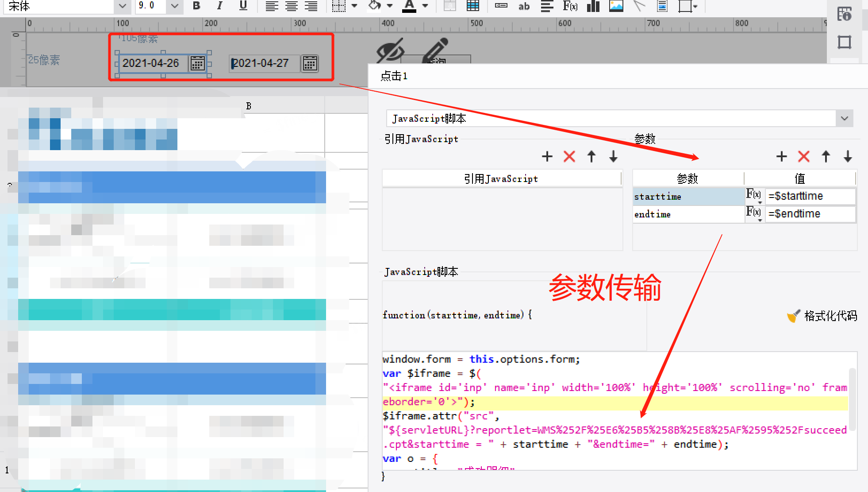Image resolution: width=868 pixels, height=492 pixels.
Task: Align text right in toolbar
Action: tap(311, 6)
